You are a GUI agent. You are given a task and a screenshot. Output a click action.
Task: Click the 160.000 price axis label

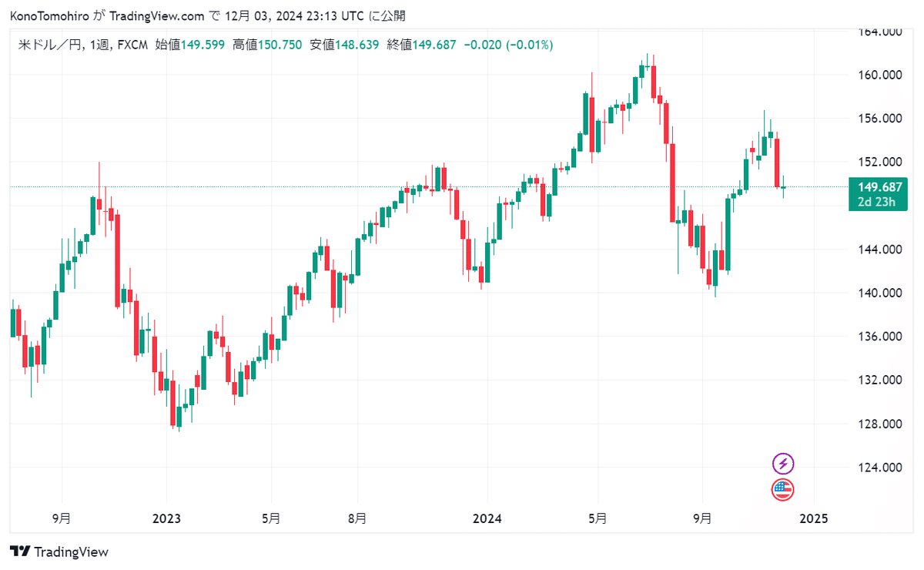tap(881, 75)
